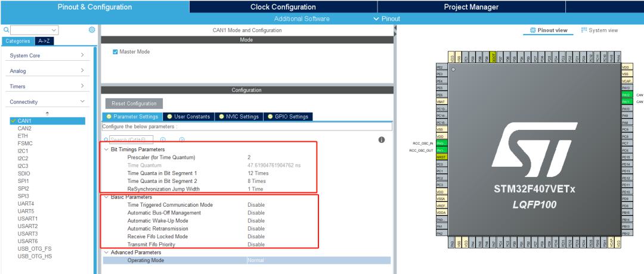Click the info icon beside parameters

382,140
